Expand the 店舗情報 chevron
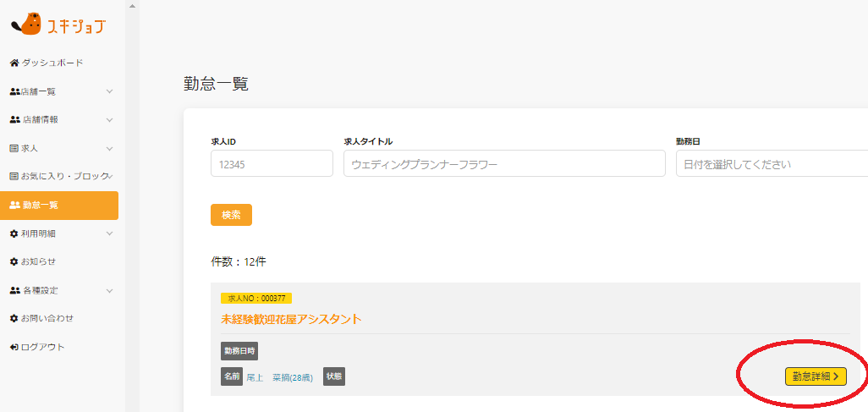The width and height of the screenshot is (868, 412). point(110,119)
